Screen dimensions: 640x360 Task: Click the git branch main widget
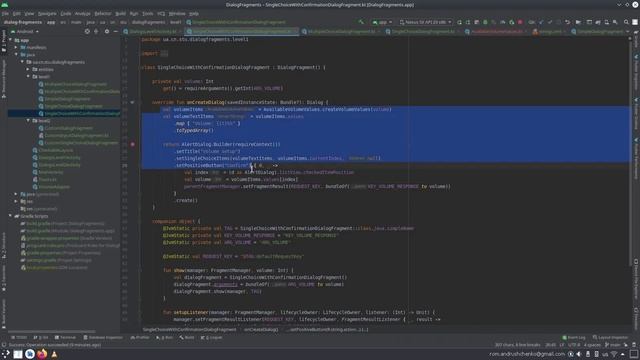(x=612, y=345)
